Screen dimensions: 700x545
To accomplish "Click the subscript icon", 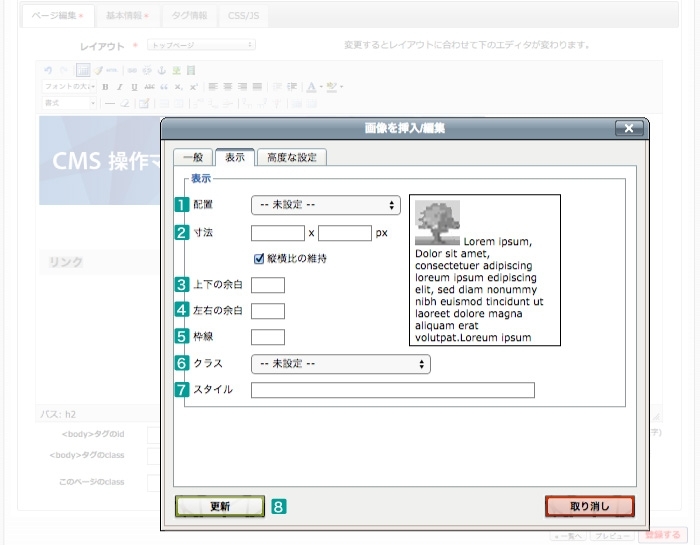I will tap(179, 87).
